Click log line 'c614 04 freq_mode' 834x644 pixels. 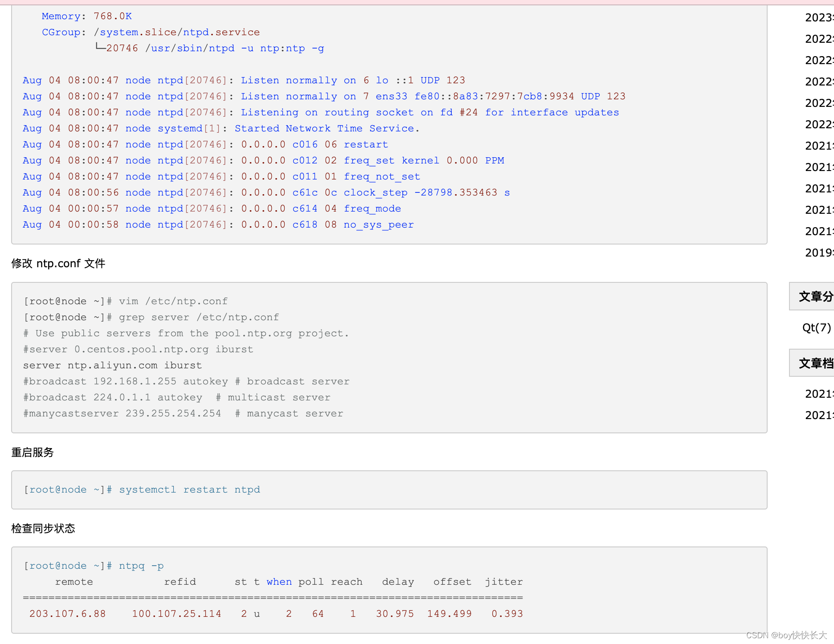(212, 209)
